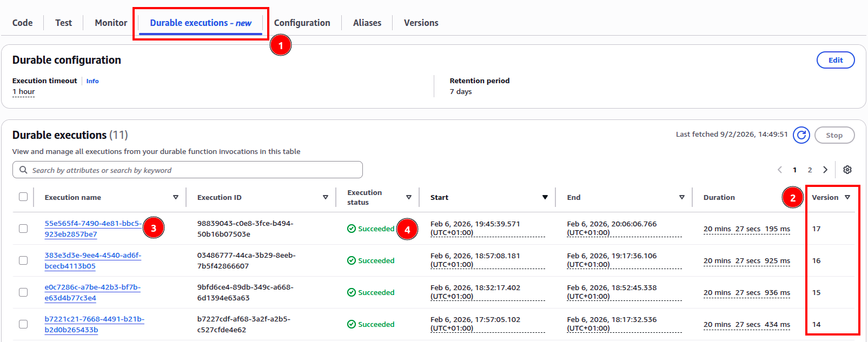
Task: Click the Succeeded status icon for version 16
Action: tap(352, 260)
